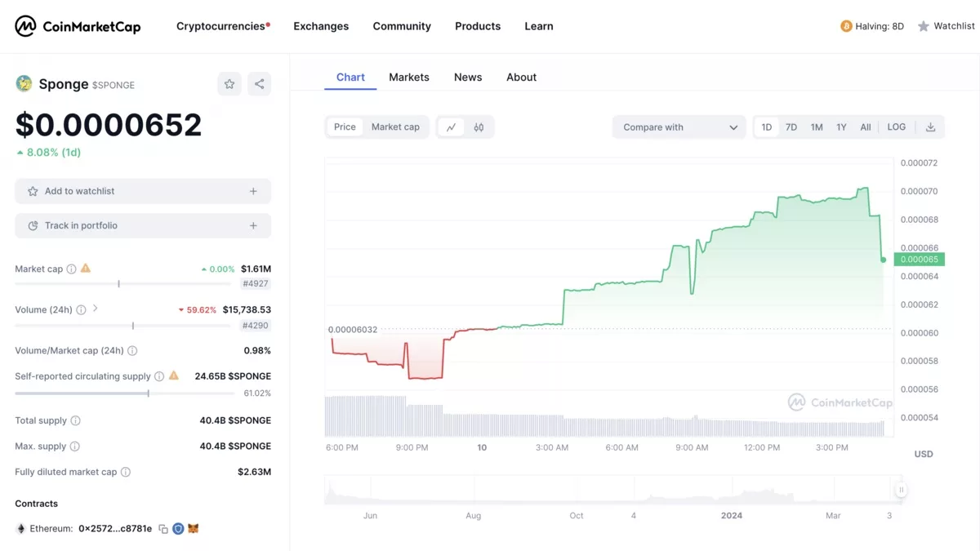
Task: Select the candlestick chart style
Action: tap(479, 127)
